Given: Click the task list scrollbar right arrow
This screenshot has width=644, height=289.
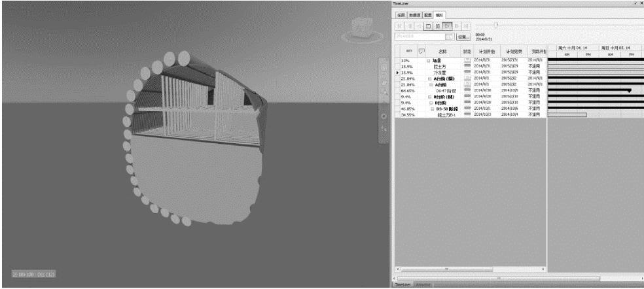Looking at the screenshot, I should tap(543, 269).
